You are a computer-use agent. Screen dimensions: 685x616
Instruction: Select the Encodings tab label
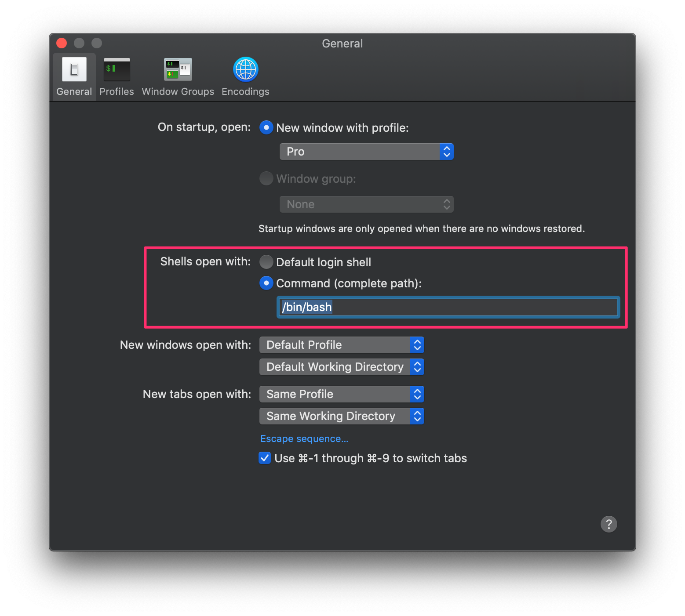[x=245, y=91]
